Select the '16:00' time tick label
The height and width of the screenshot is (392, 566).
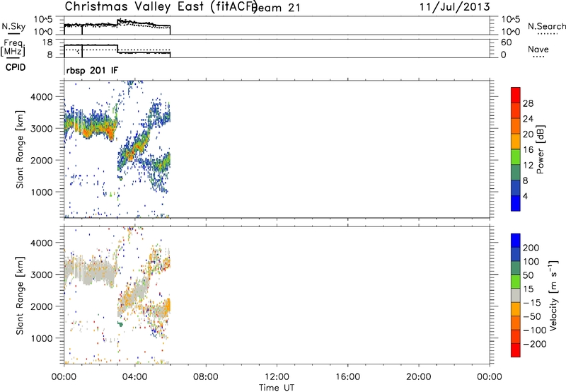pos(347,377)
